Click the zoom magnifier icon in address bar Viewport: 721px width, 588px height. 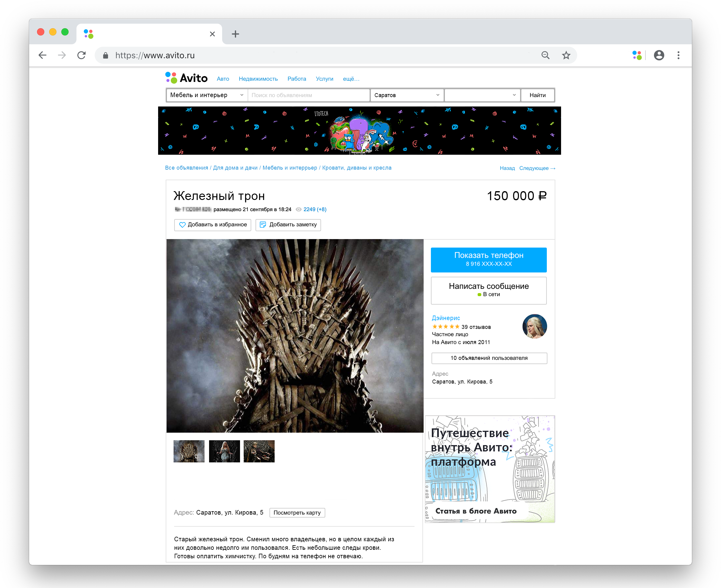(x=545, y=55)
